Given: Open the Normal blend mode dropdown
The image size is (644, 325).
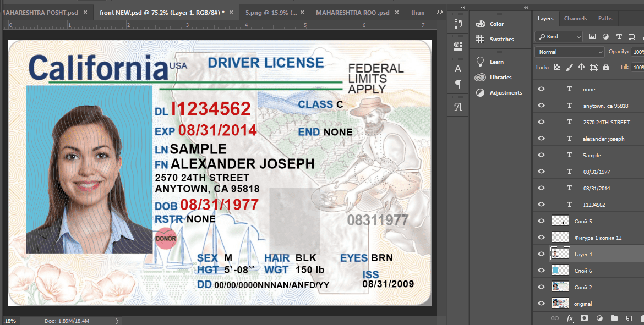Looking at the screenshot, I should (570, 52).
